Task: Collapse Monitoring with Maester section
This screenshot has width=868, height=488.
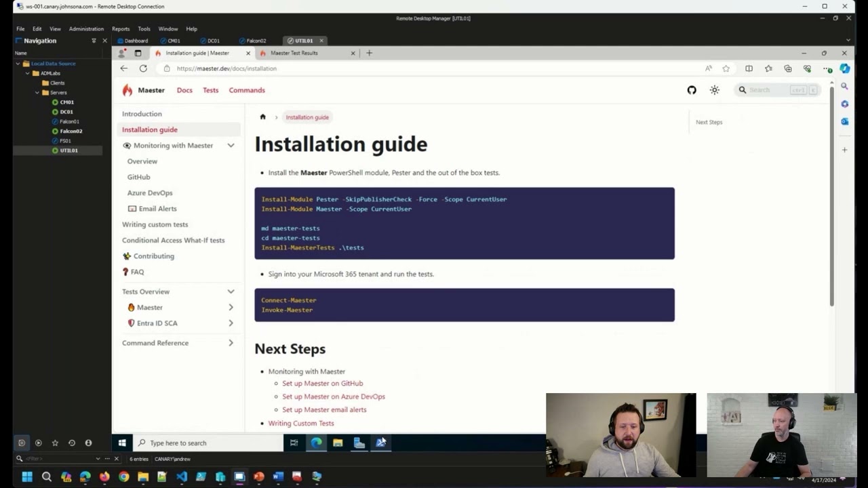Action: 231,146
